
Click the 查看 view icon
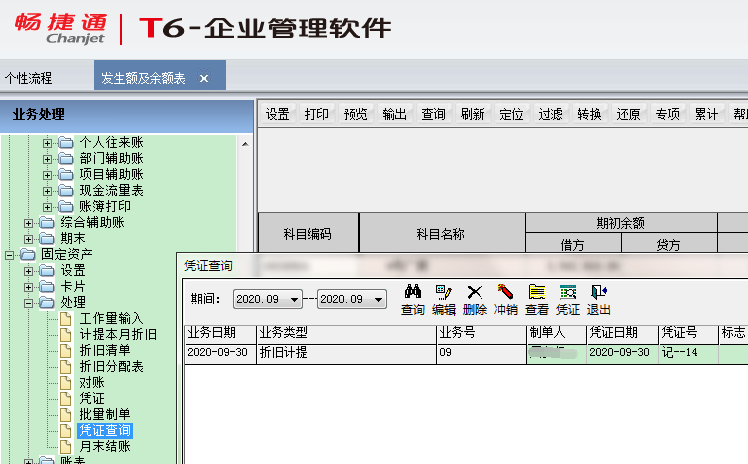pos(537,291)
